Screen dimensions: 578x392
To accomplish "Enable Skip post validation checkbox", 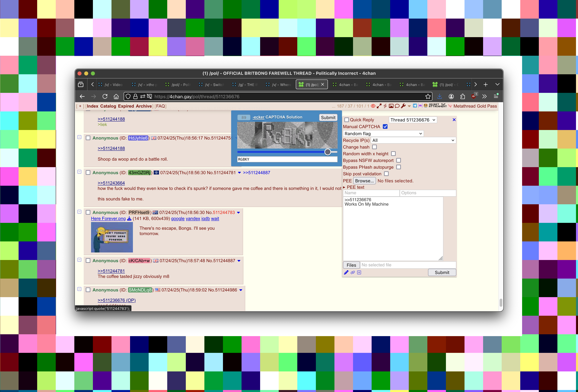I will coord(386,174).
